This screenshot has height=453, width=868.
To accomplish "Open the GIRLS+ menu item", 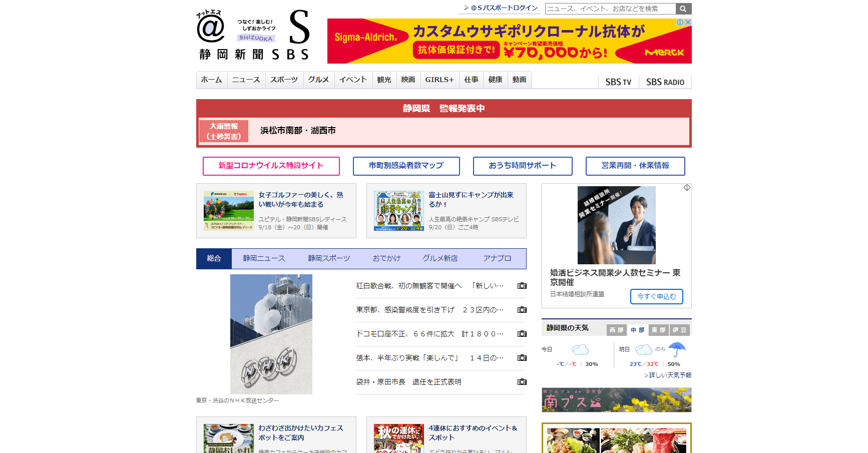I will tap(440, 80).
